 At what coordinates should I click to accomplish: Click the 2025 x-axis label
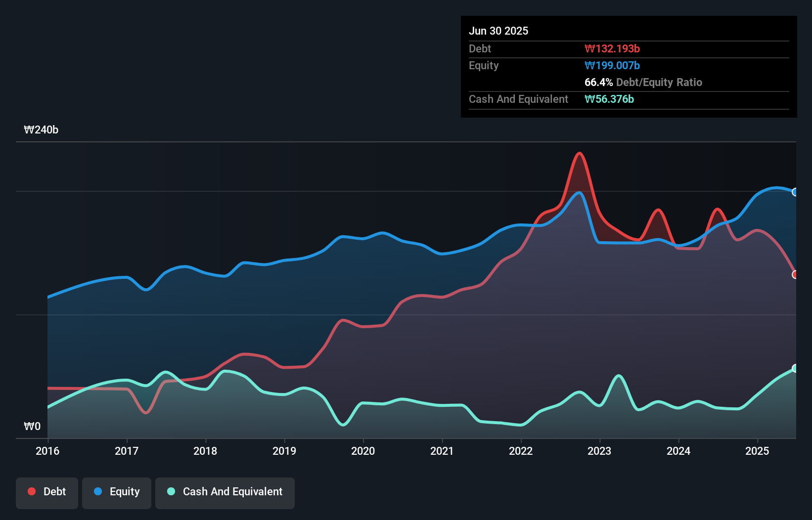click(757, 451)
